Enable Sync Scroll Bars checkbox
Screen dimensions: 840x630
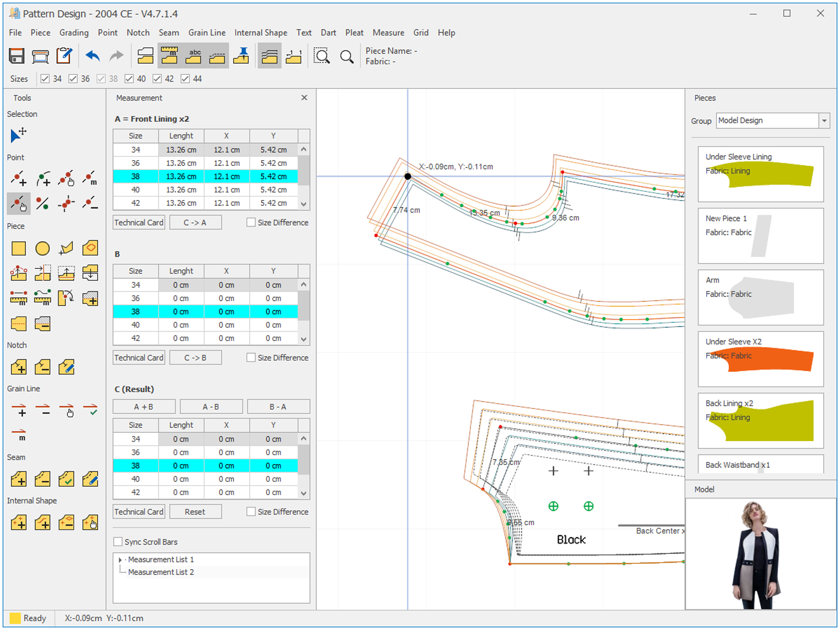pos(118,542)
